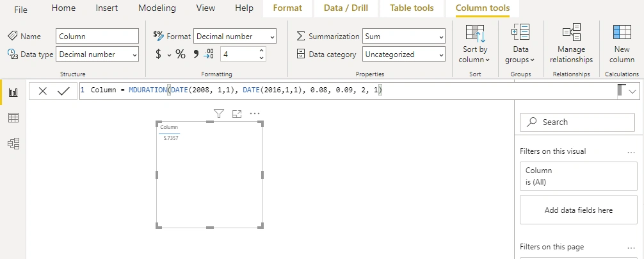Switch to the Table tools tab
The image size is (644, 259).
pos(412,8)
